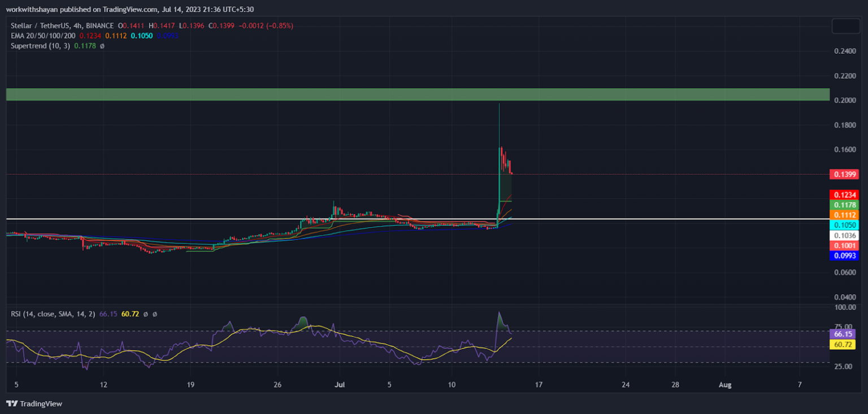Screen dimensions: 868x414
Task: Click the 0.2400 level on the price scale
Action: point(845,51)
